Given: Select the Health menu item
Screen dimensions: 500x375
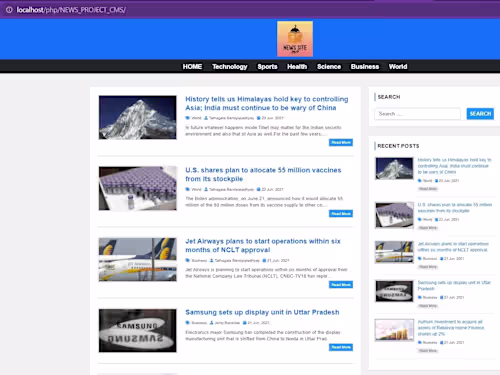Looking at the screenshot, I should [297, 67].
